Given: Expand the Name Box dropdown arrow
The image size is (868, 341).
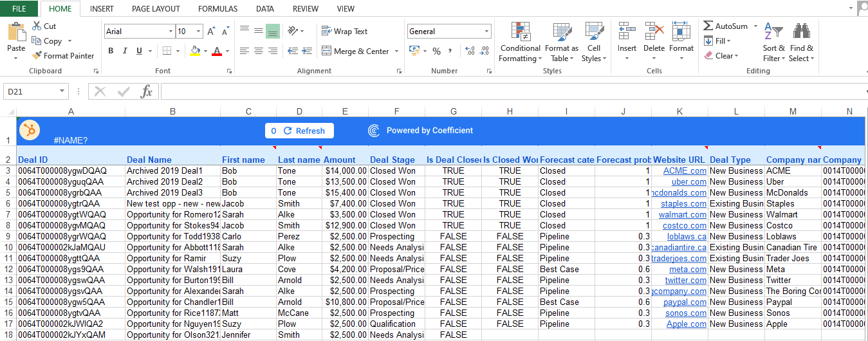Looking at the screenshot, I should click(x=62, y=92).
